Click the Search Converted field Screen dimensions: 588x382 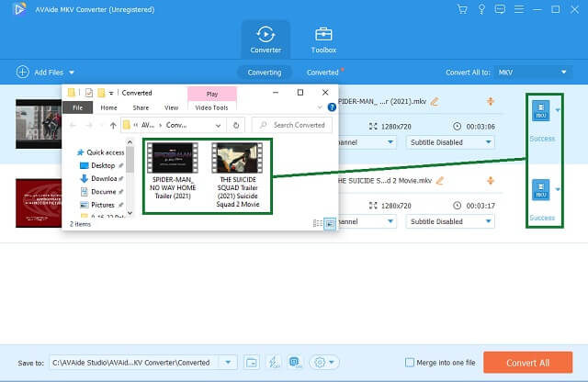pos(292,125)
